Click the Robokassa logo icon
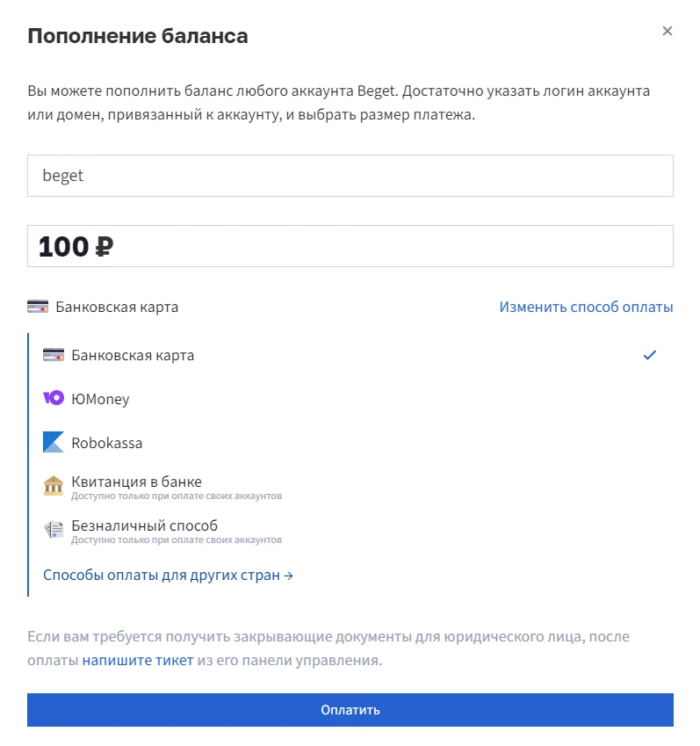Screen dimensions: 700x746 tap(54, 443)
